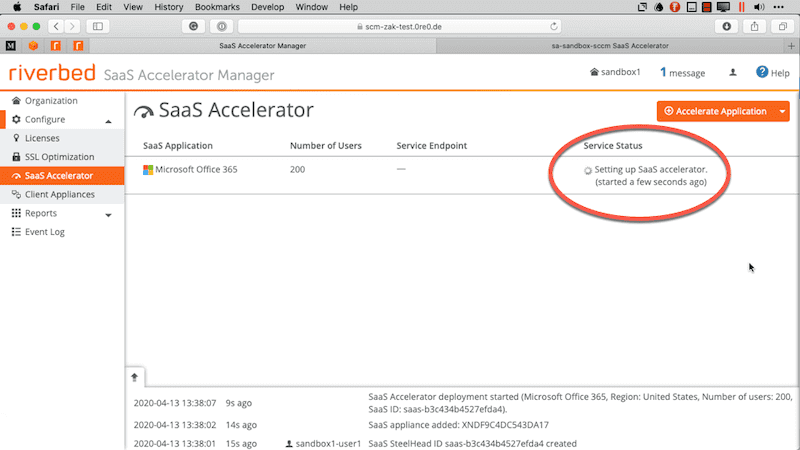The width and height of the screenshot is (800, 450).
Task: Open the Organization sidebar item
Action: tap(51, 101)
